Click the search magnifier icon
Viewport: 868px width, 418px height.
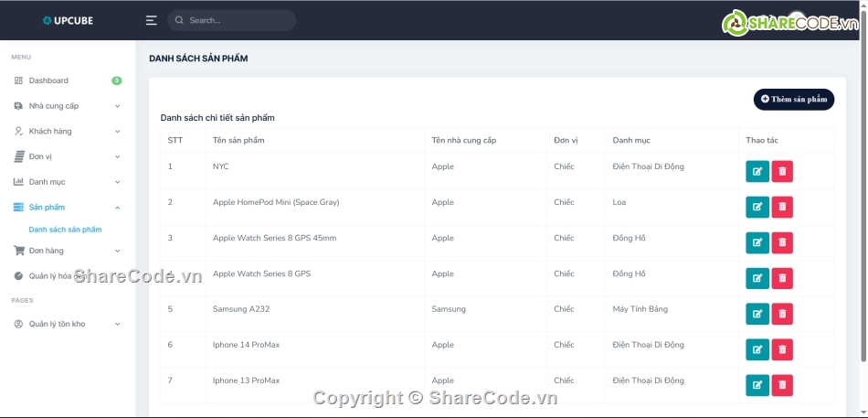pos(179,20)
